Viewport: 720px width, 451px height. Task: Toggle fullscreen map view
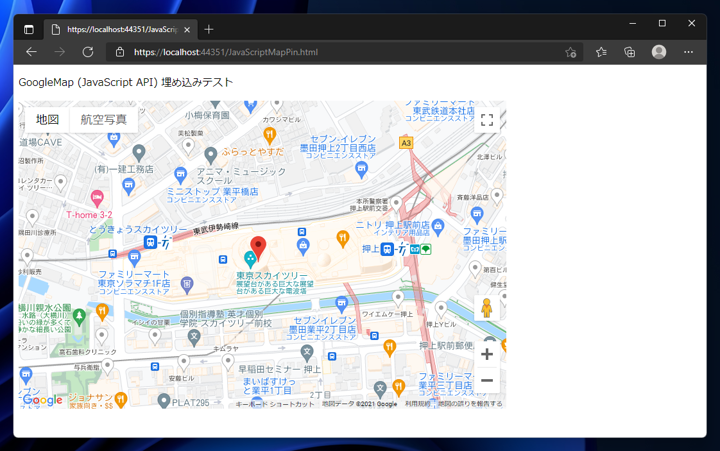487,120
